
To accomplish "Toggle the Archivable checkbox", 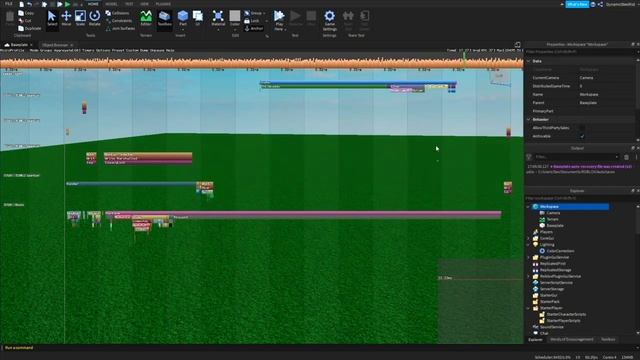I will click(582, 136).
